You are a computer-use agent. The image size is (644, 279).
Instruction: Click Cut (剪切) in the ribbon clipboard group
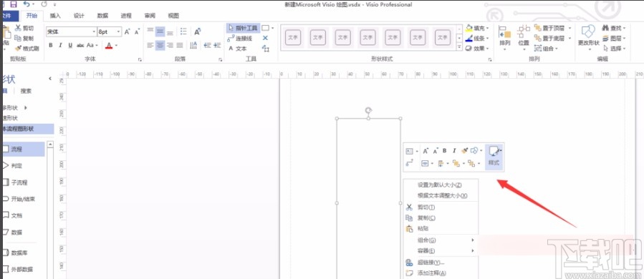(x=24, y=28)
